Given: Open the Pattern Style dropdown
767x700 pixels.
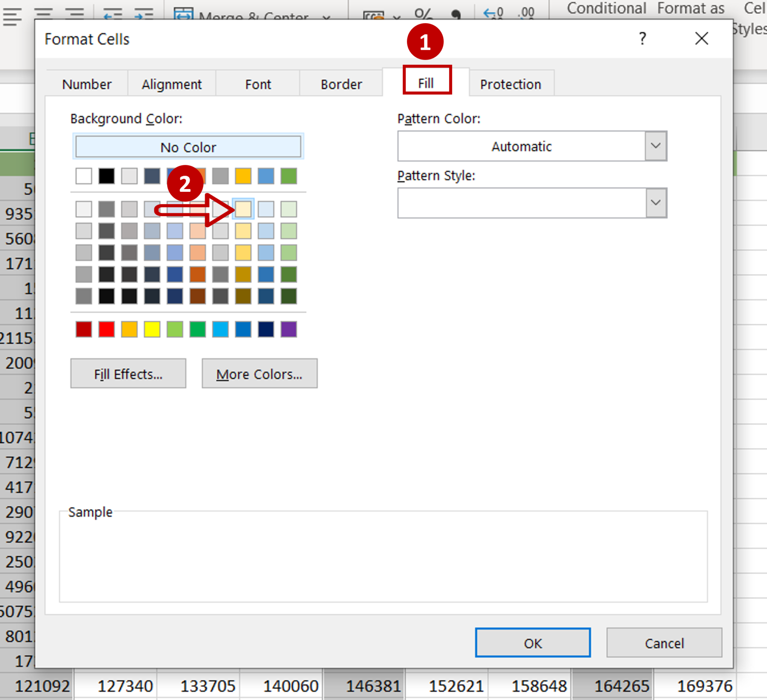Looking at the screenshot, I should pyautogui.click(x=655, y=203).
